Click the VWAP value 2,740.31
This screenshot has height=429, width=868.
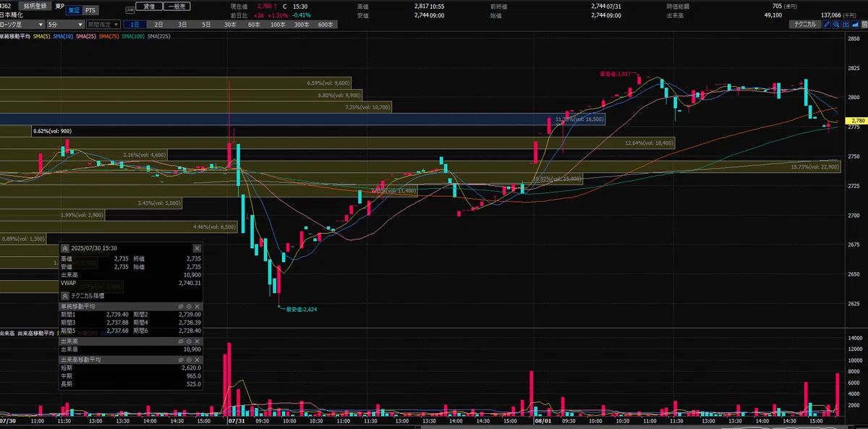pyautogui.click(x=190, y=283)
